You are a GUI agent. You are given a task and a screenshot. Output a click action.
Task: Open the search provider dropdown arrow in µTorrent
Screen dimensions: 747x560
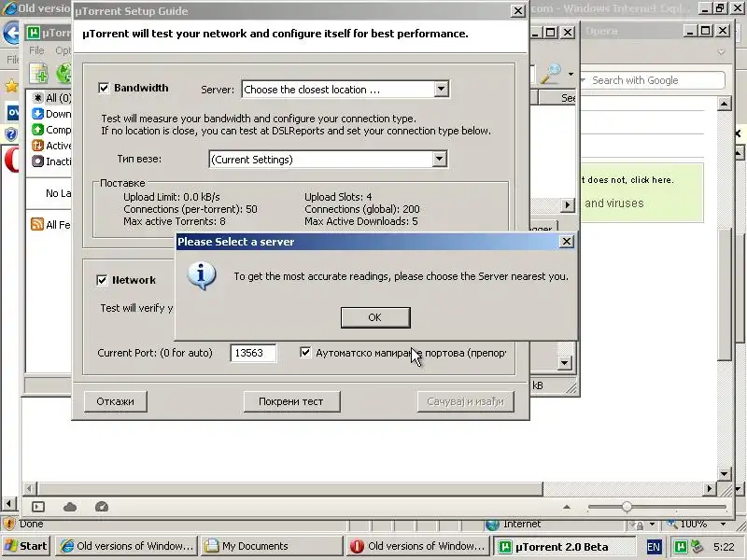(571, 75)
